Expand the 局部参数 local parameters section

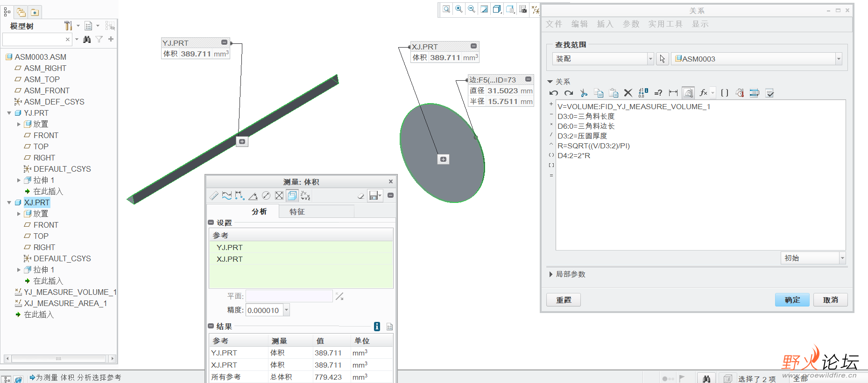click(551, 274)
